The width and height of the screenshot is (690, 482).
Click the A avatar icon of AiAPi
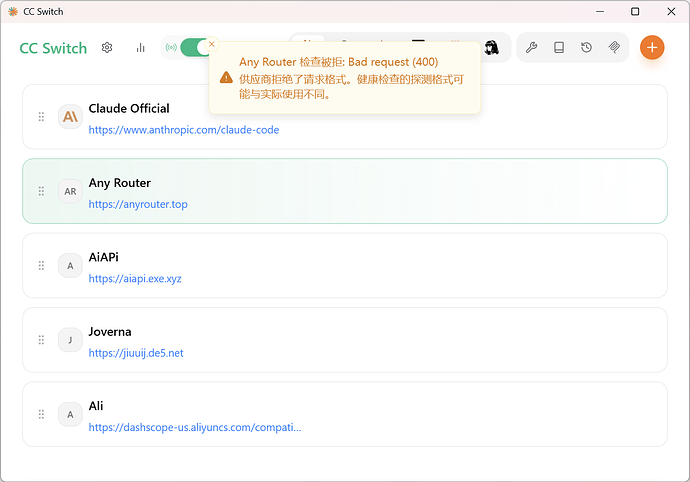point(70,265)
